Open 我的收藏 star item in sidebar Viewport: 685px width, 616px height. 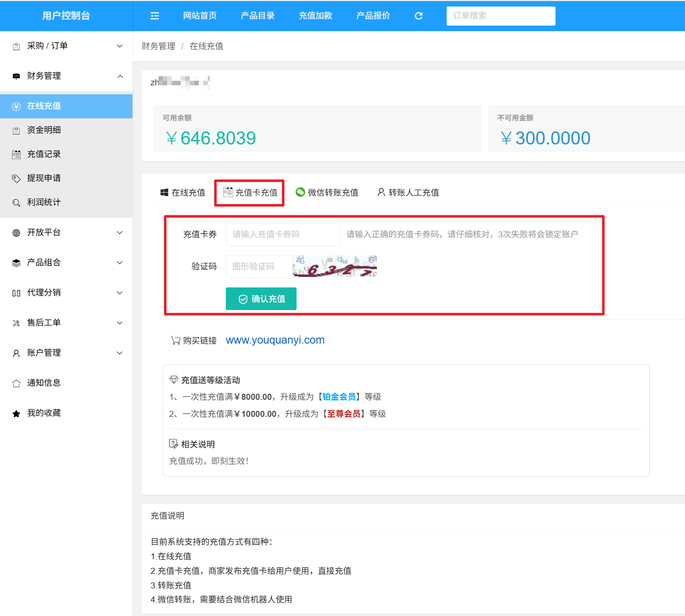[44, 413]
